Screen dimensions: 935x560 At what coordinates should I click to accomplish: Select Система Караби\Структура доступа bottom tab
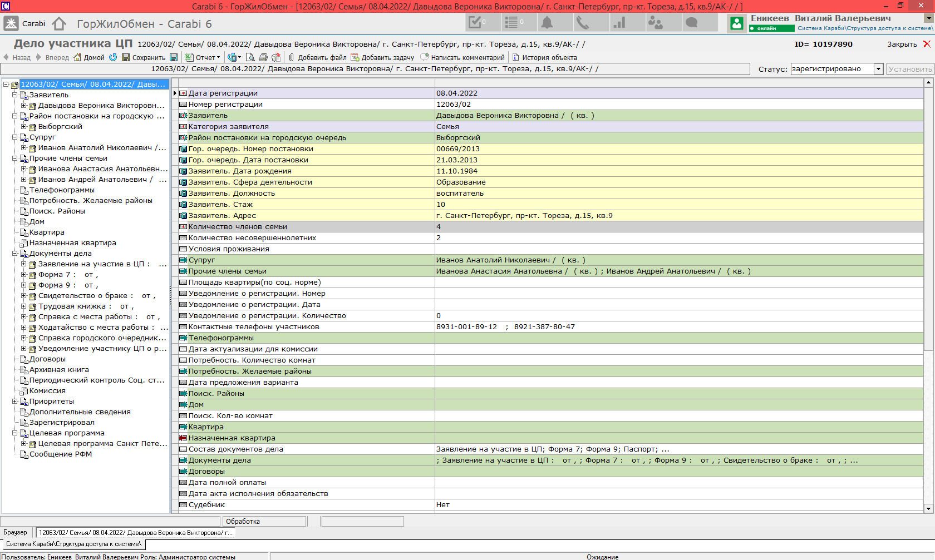(73, 544)
